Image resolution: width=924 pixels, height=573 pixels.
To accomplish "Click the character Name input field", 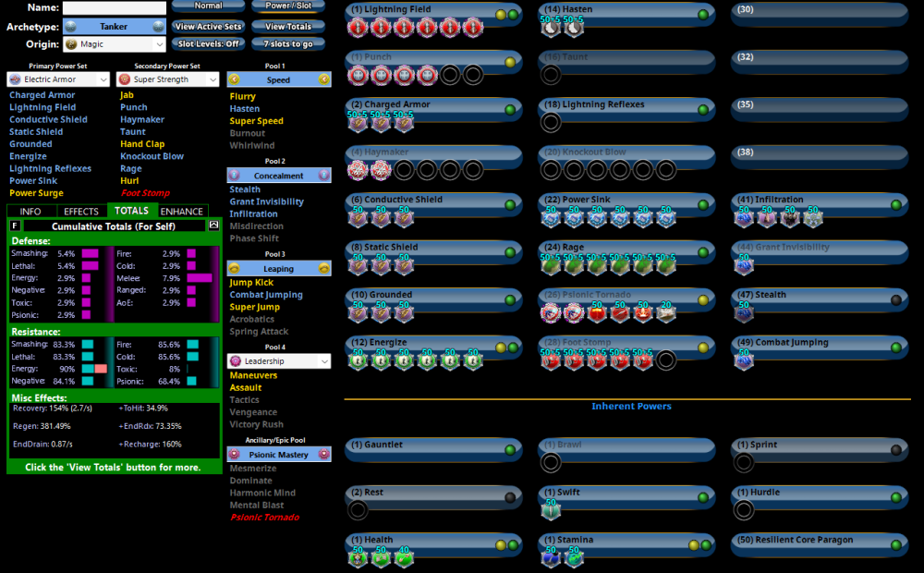I will (114, 8).
